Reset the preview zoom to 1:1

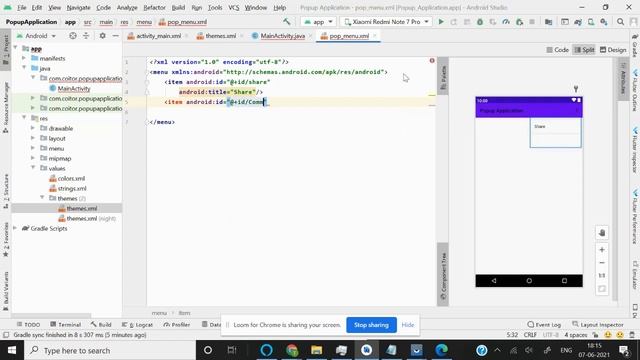(602, 276)
